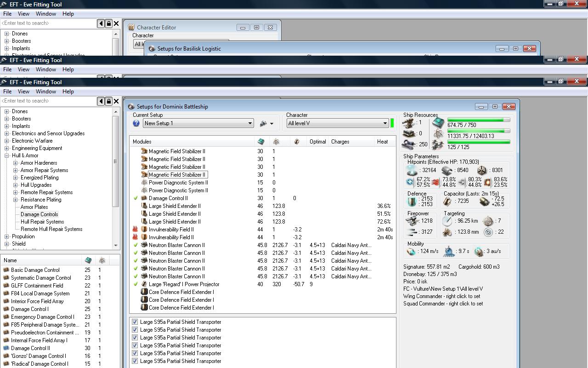Image resolution: width=588 pixels, height=368 pixels.
Task: Click the powergrid icon in the Modules table header
Action: (x=276, y=142)
